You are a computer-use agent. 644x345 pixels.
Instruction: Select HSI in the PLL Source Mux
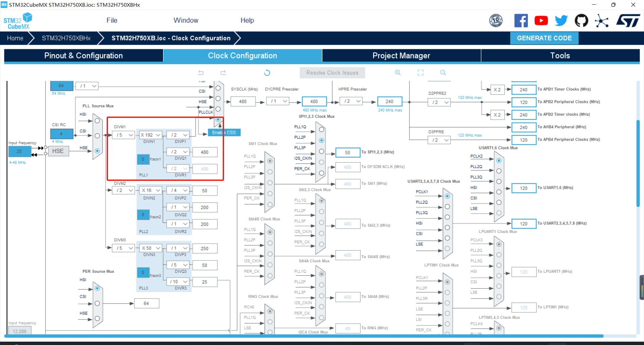click(x=97, y=121)
